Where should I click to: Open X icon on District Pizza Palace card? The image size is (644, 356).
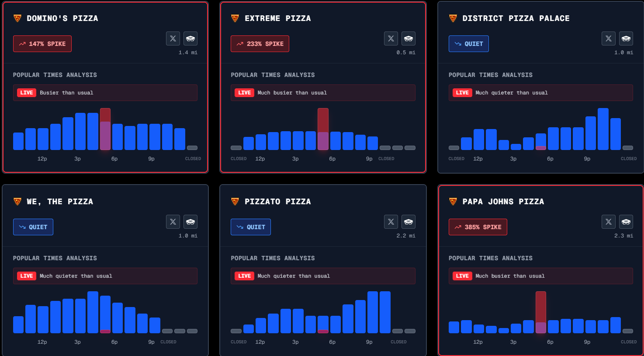click(x=609, y=38)
